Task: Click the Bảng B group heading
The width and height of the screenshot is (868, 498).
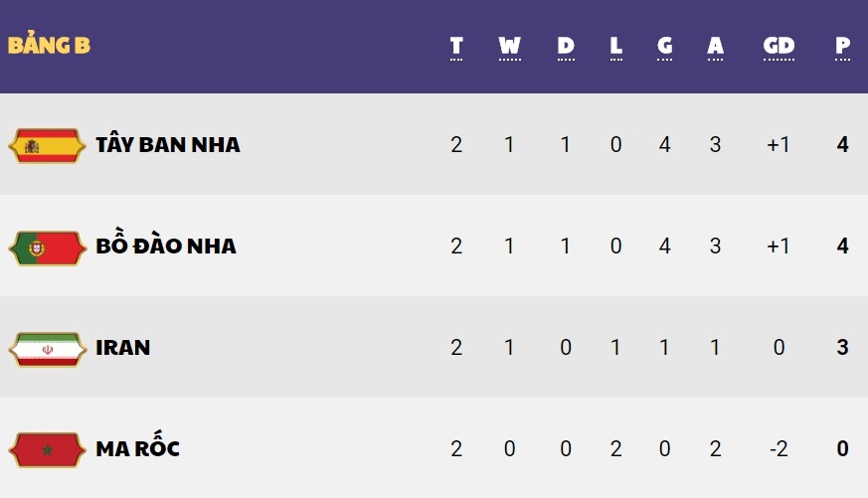Action: tap(49, 46)
